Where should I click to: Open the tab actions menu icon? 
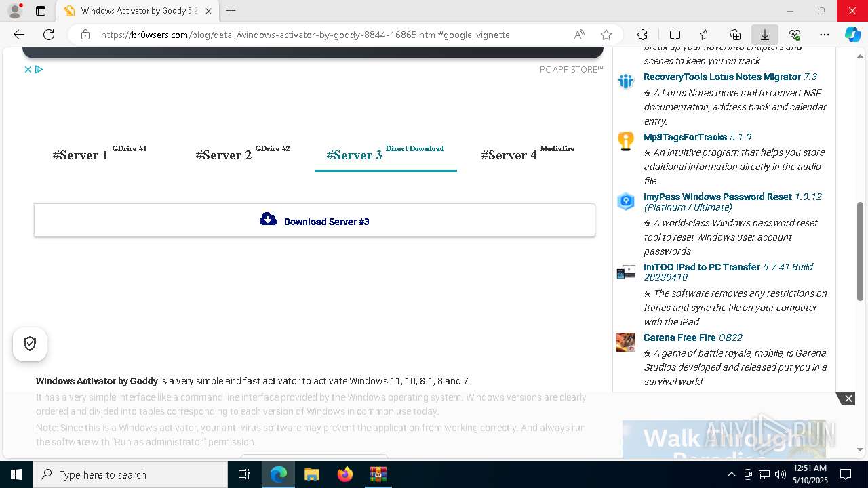click(x=41, y=11)
